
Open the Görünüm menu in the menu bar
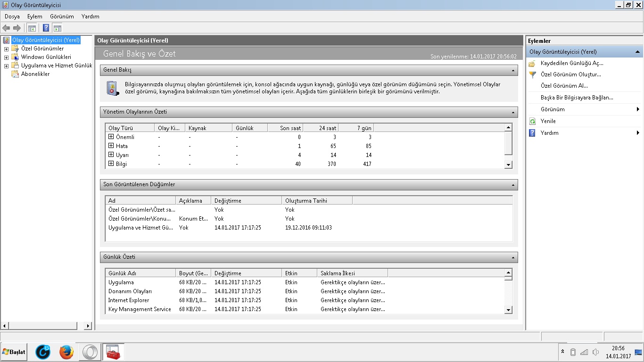tap(62, 16)
